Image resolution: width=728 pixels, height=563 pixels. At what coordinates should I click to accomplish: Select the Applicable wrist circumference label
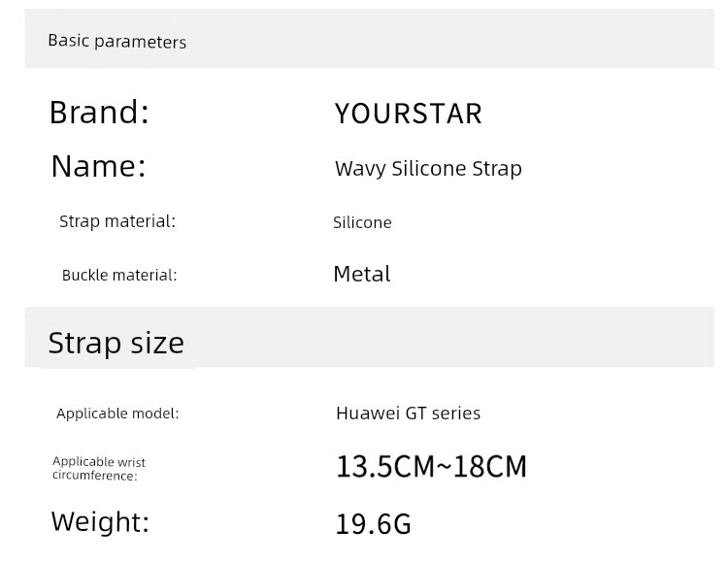point(99,468)
